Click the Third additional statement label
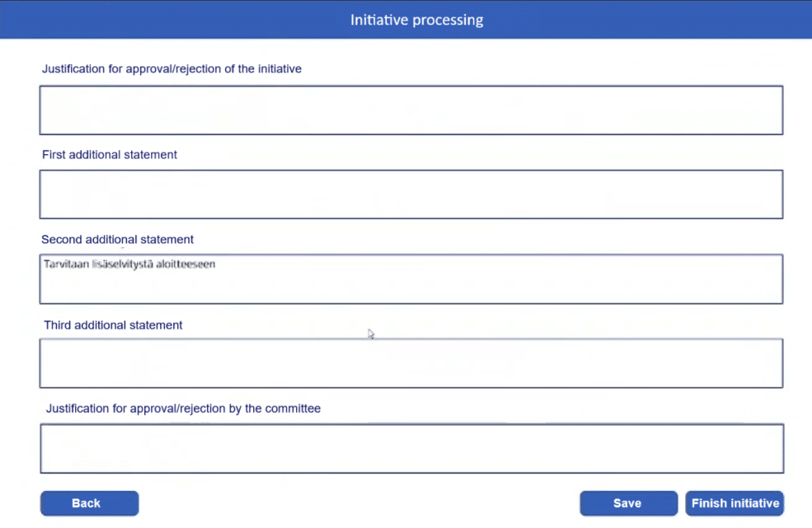 tap(113, 325)
